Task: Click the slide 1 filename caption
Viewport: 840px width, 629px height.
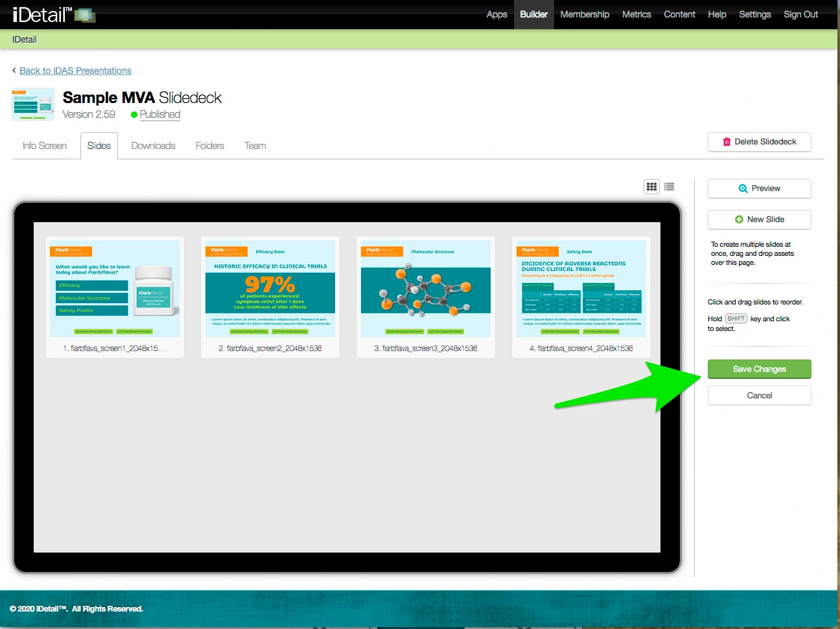Action: click(x=115, y=349)
